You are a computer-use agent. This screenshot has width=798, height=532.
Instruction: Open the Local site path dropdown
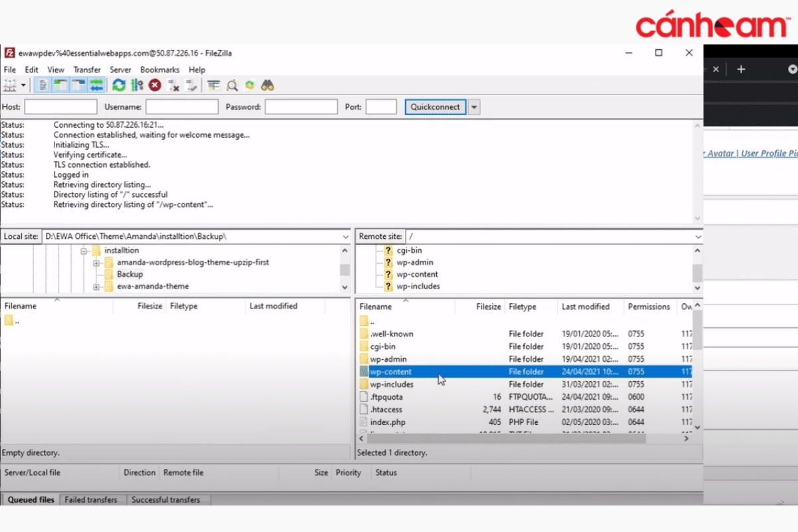click(345, 236)
